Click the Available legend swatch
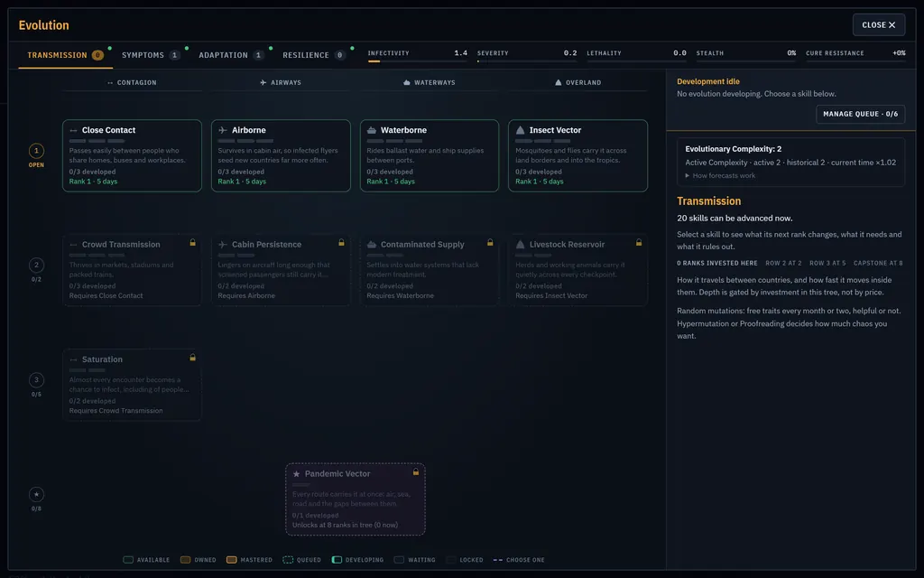The width and height of the screenshot is (924, 578). tap(128, 560)
